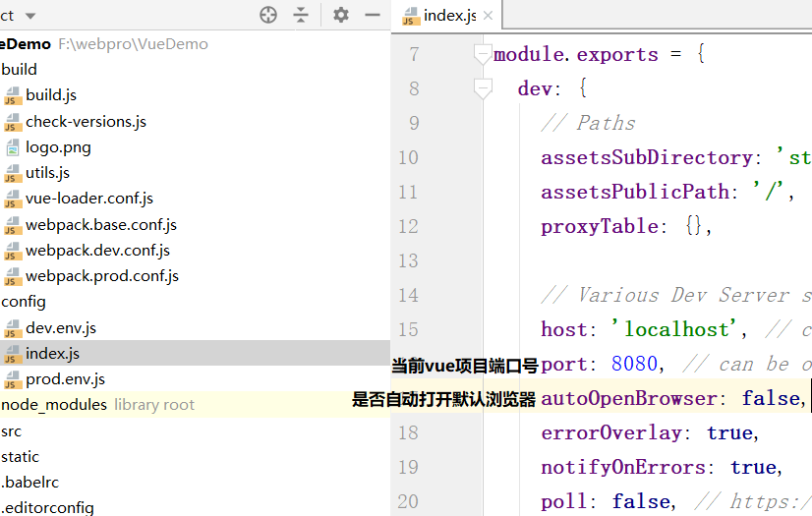Select dev.env.js under config
This screenshot has height=516, width=812.
(x=61, y=328)
